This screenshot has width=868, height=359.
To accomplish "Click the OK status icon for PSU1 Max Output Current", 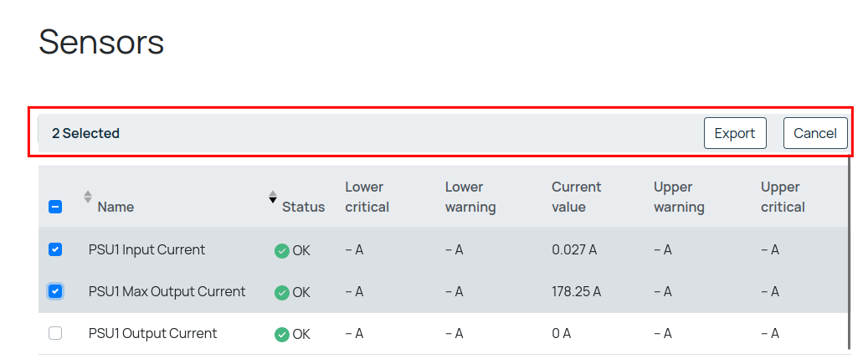I will (282, 292).
